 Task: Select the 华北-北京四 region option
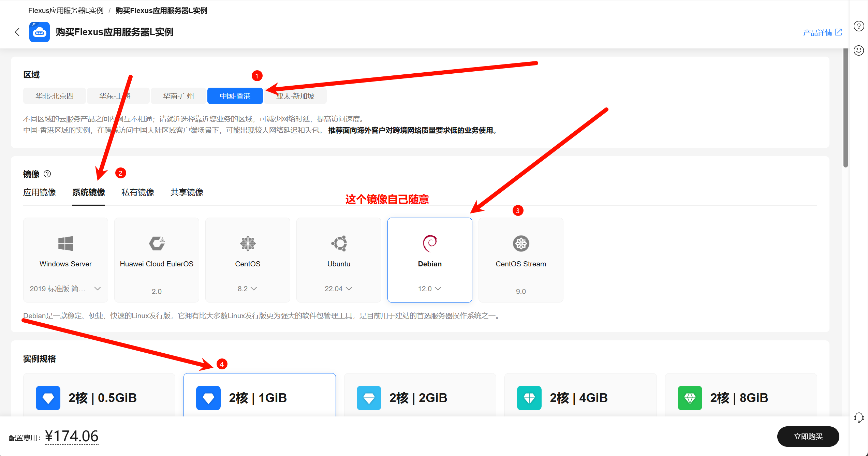pos(55,96)
